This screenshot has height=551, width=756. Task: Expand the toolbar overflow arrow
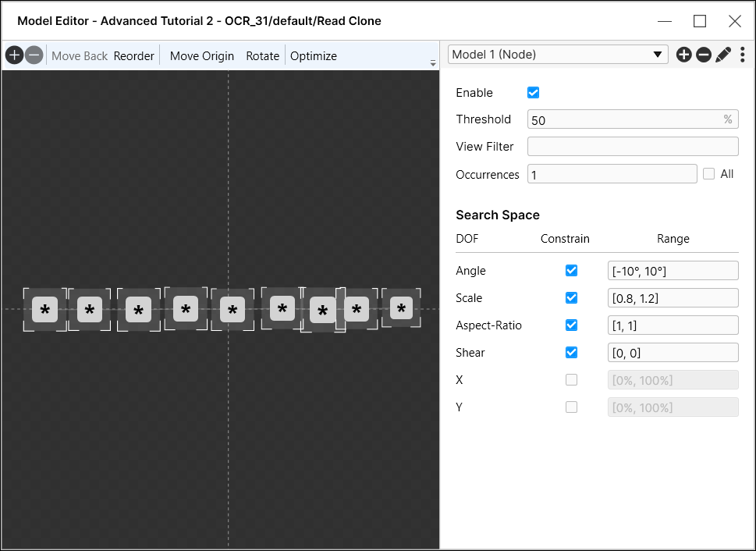click(433, 63)
